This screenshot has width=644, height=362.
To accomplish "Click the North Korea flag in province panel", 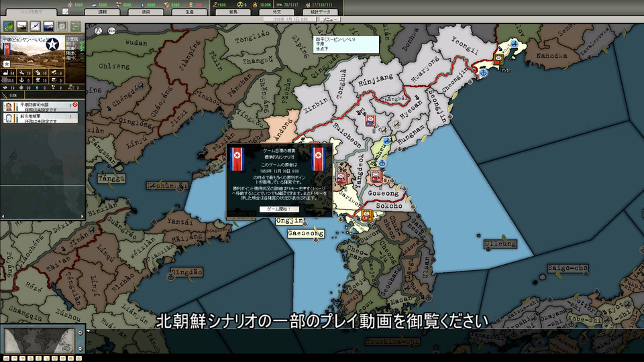I will tap(7, 48).
